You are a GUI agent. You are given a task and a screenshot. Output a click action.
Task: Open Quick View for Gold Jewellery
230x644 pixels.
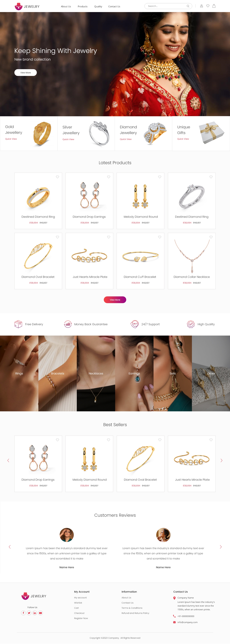(11, 139)
